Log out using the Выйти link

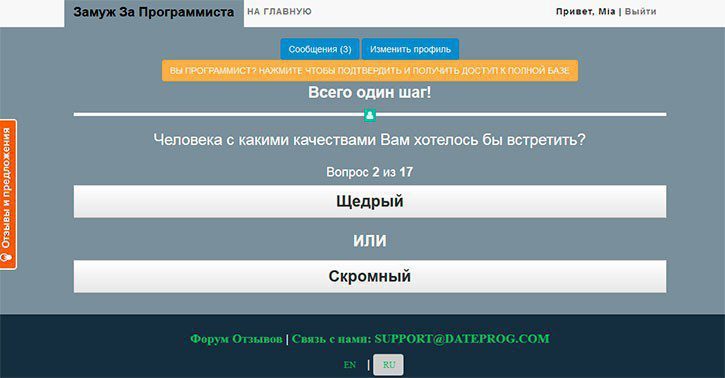[640, 12]
